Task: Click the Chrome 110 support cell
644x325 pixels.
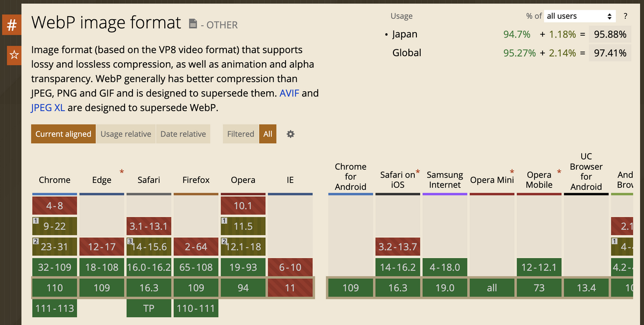Action: [x=55, y=287]
